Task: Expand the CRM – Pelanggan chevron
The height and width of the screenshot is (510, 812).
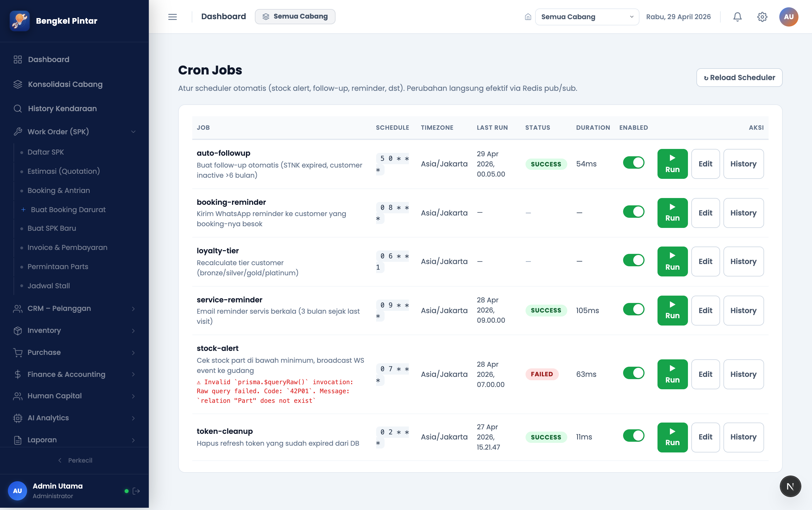Action: click(133, 309)
